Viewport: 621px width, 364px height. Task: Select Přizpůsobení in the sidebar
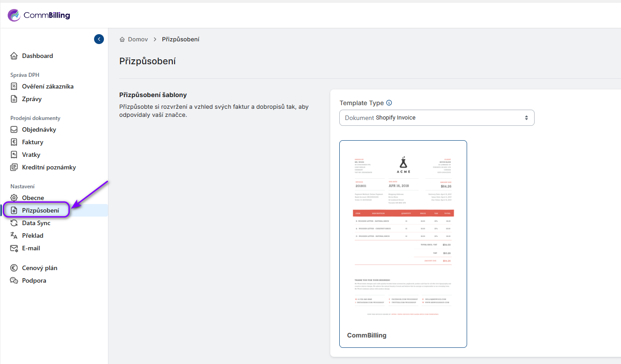pos(40,210)
